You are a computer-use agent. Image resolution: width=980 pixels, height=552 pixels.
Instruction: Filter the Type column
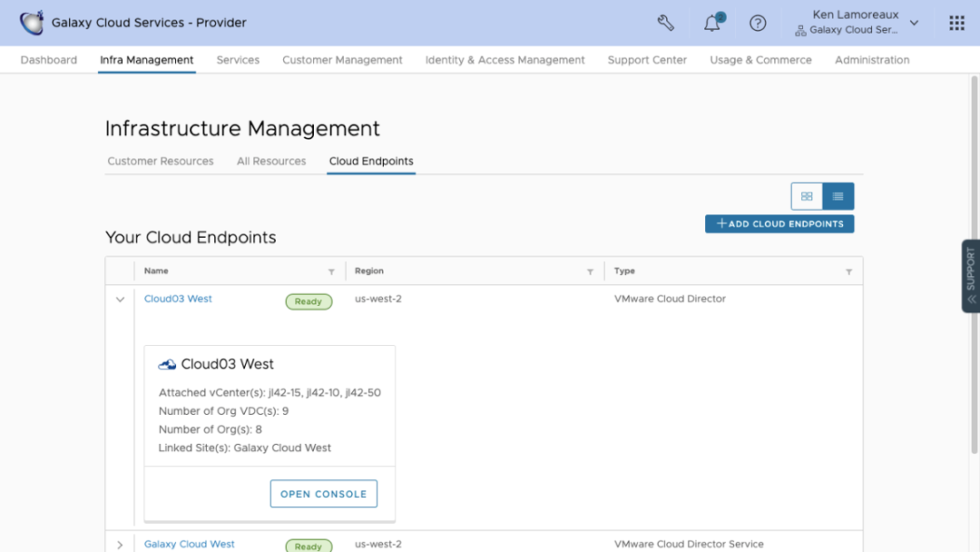[849, 271]
